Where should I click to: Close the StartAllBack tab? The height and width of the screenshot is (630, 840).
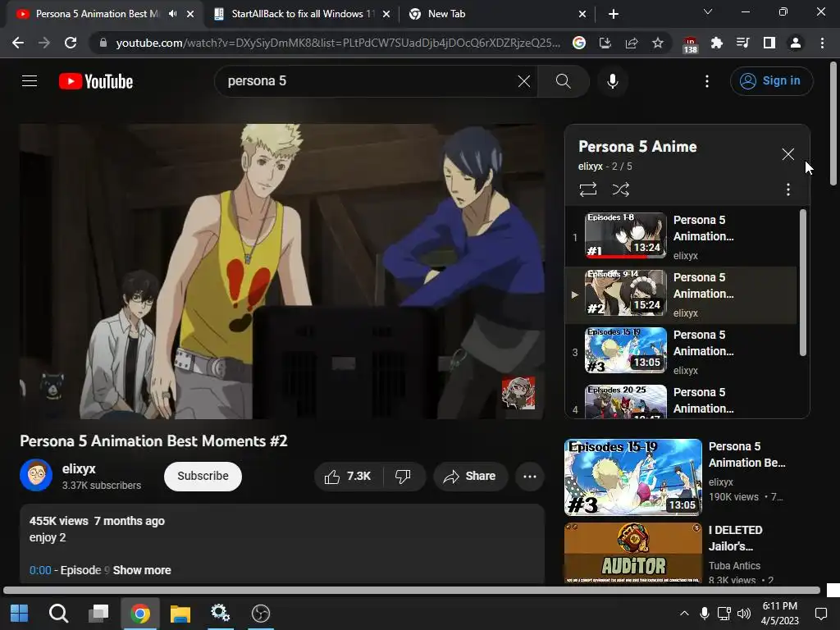[x=386, y=14]
